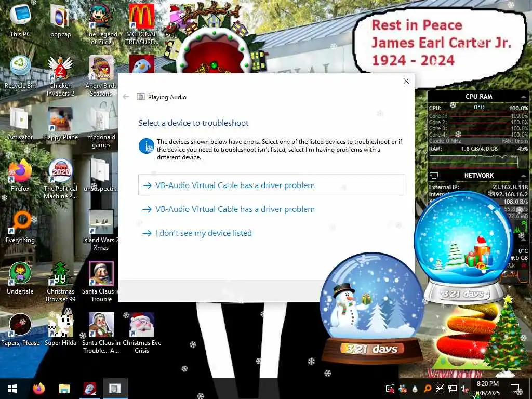The image size is (532, 399).
Task: Open the taskbar clock and date
Action: coord(488,389)
